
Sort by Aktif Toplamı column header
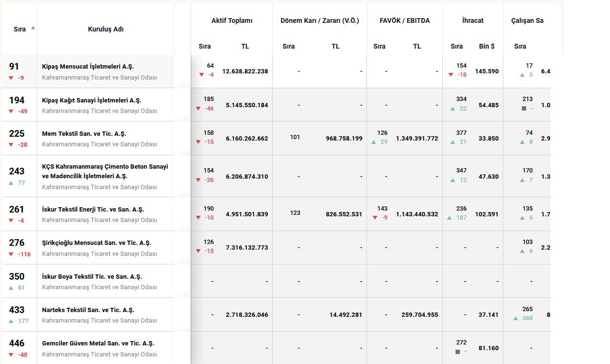[x=232, y=20]
